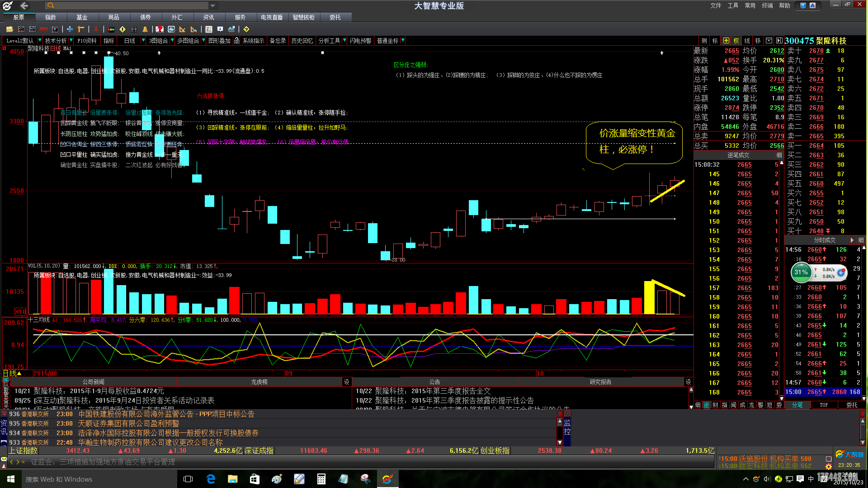The height and width of the screenshot is (488, 868).
Task: Click the red up-down arrow icon
Action: click(96, 29)
